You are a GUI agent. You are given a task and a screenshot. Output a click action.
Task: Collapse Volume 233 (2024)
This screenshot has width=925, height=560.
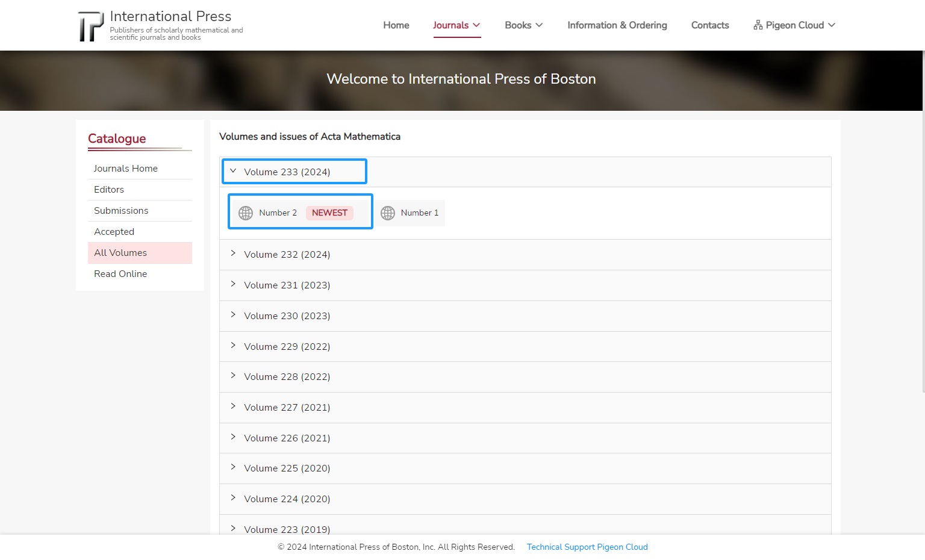tap(525, 172)
